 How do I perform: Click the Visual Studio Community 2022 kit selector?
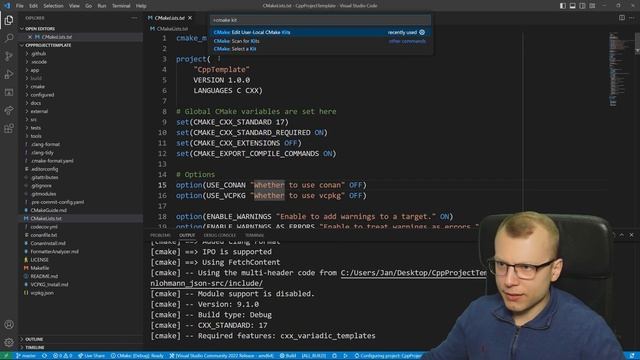tap(222, 356)
